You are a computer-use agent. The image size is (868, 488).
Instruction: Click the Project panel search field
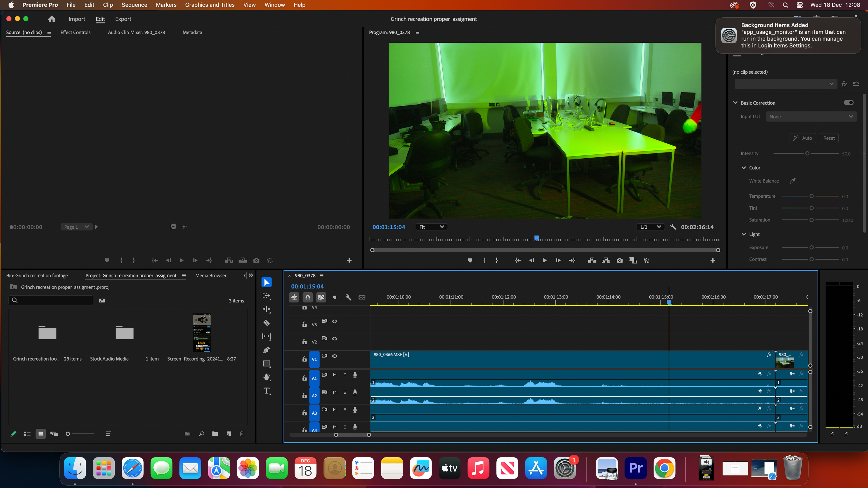pyautogui.click(x=51, y=300)
